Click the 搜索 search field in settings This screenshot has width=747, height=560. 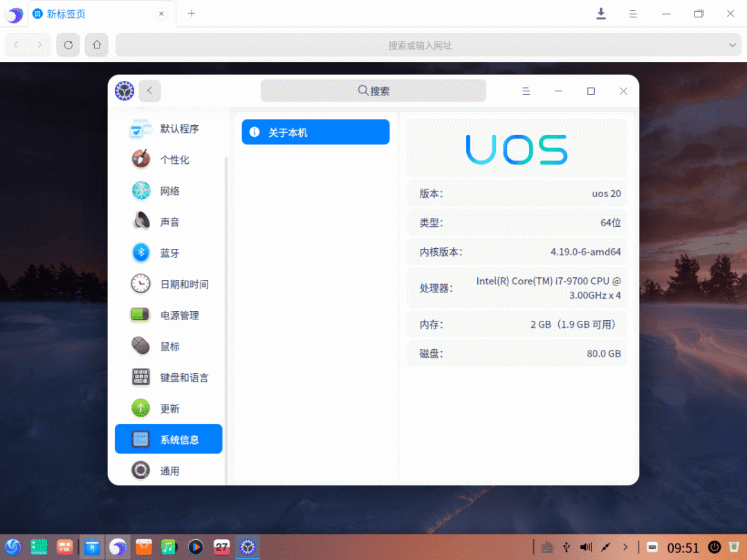pos(373,90)
